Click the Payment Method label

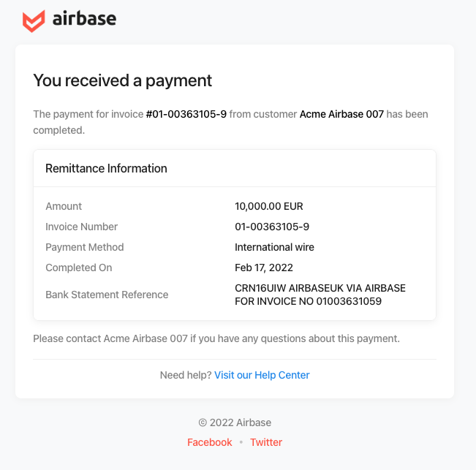coord(84,247)
